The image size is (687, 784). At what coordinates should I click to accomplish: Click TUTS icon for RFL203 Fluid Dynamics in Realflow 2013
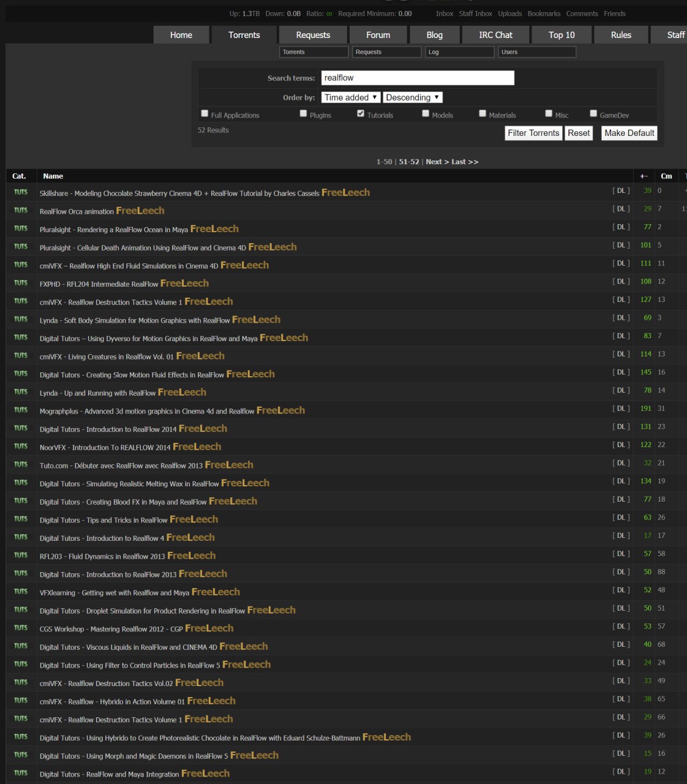pos(21,555)
